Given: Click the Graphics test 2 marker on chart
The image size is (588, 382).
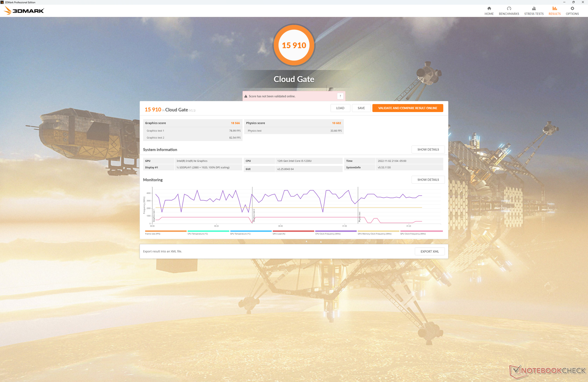Looking at the screenshot, I should (254, 215).
